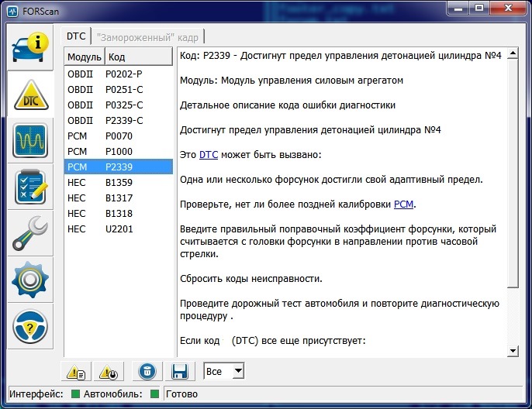Viewport: 532px width, 409px height.
Task: Click the Модуль column header
Action: [84, 57]
